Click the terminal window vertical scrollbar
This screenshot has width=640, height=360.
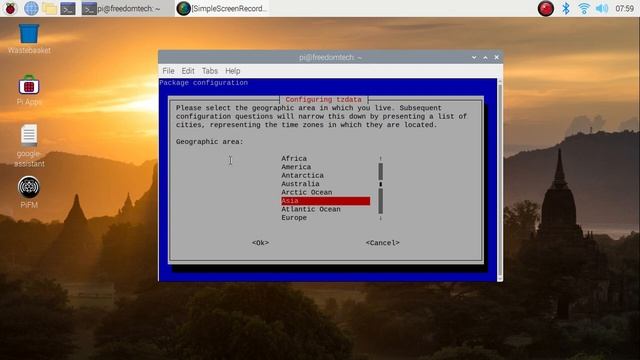tap(500, 180)
